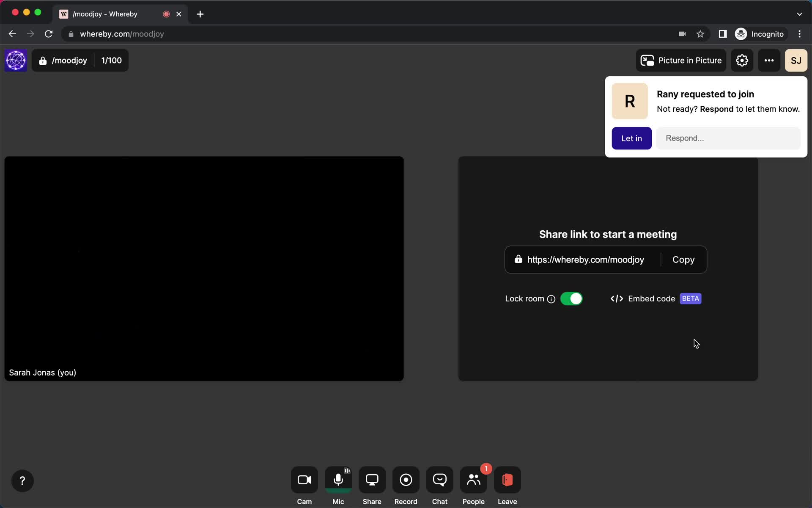Open Chat panel using Chat icon

click(x=439, y=480)
